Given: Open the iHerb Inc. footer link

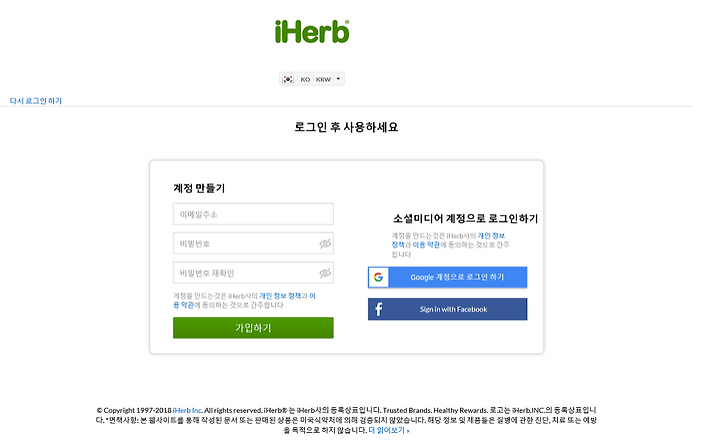Looking at the screenshot, I should [x=187, y=410].
